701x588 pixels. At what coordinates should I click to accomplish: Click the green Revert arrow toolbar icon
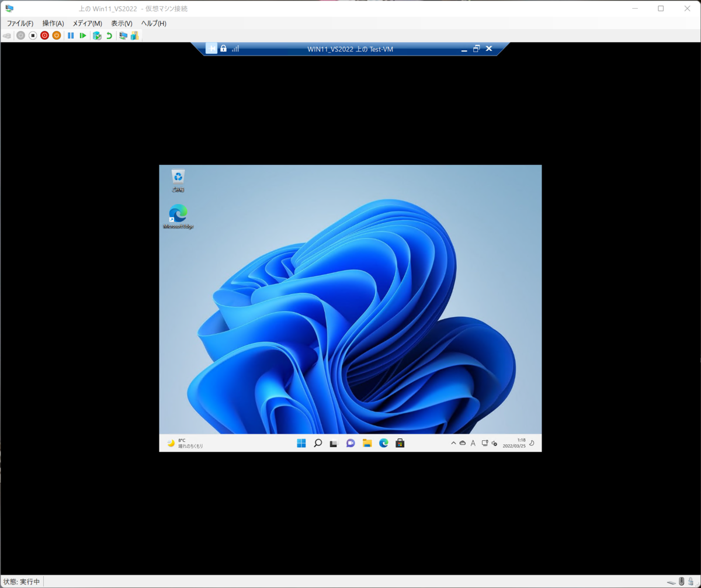[109, 36]
